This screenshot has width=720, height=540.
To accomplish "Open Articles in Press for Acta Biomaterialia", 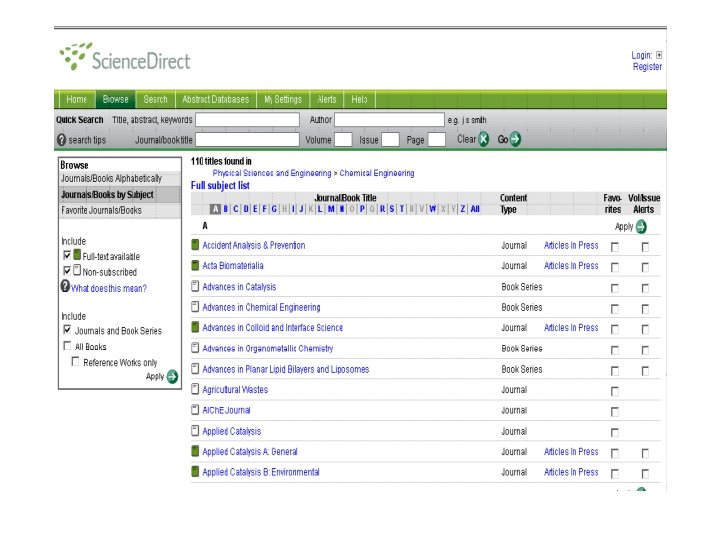I will [x=571, y=265].
